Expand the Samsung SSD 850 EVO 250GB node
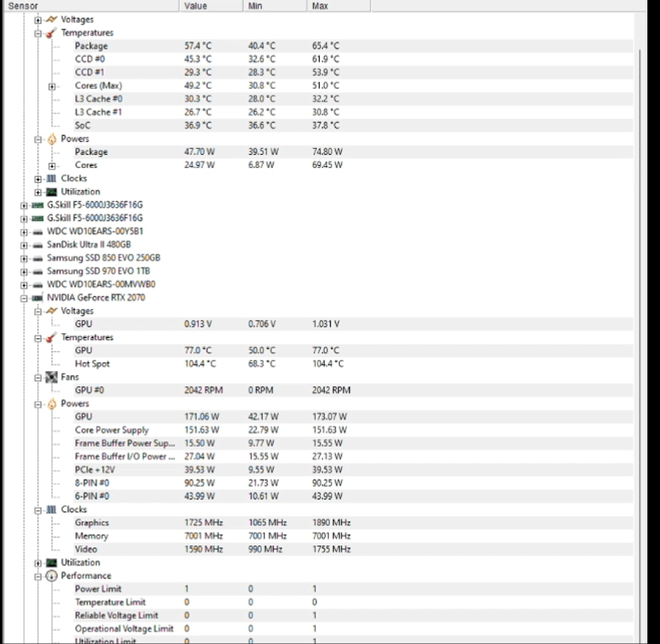 (x=24, y=259)
